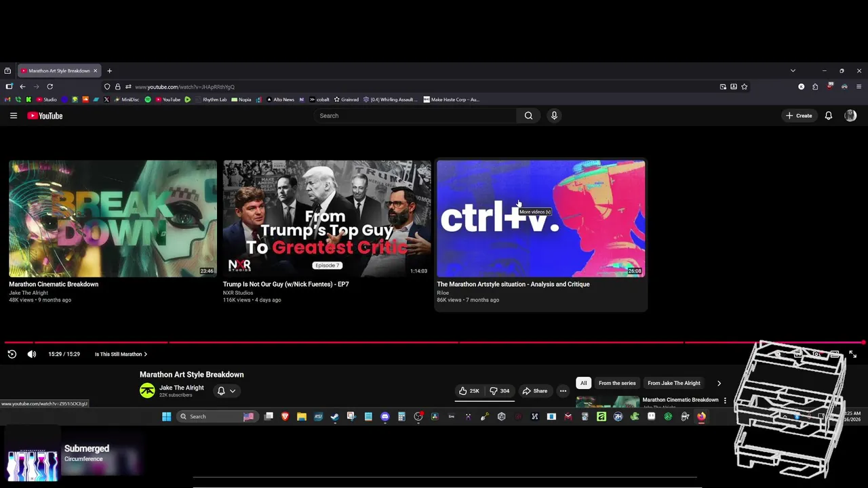Open the cobalt bookmark
Image resolution: width=868 pixels, height=488 pixels.
pos(319,100)
